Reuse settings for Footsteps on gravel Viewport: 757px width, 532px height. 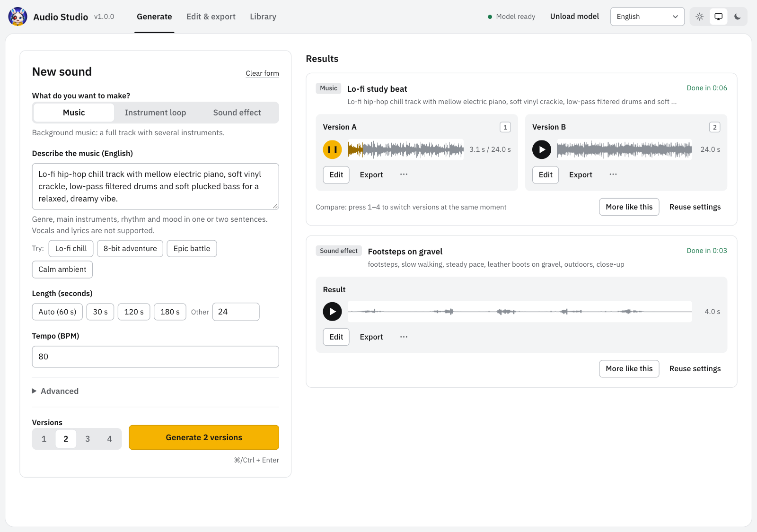pos(695,369)
